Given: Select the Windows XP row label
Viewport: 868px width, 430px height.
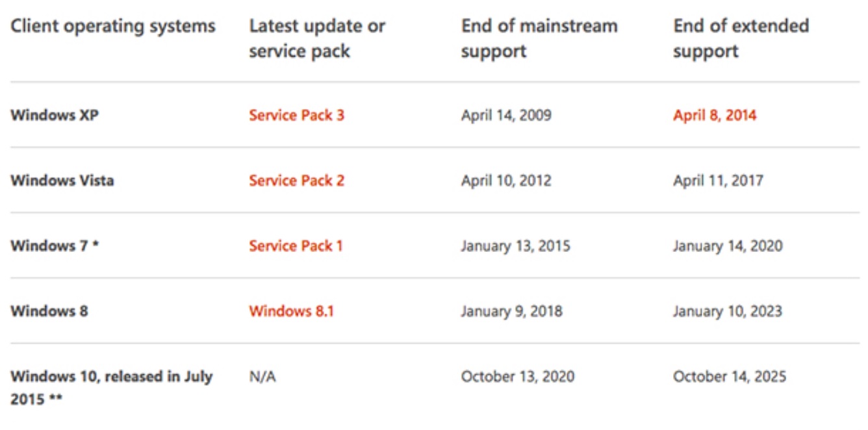Looking at the screenshot, I should click(55, 116).
